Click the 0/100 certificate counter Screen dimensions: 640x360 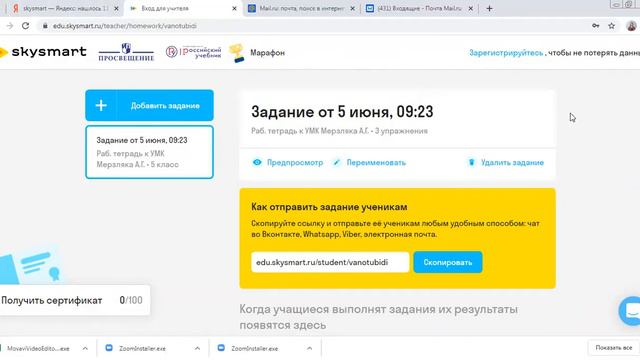(x=131, y=300)
